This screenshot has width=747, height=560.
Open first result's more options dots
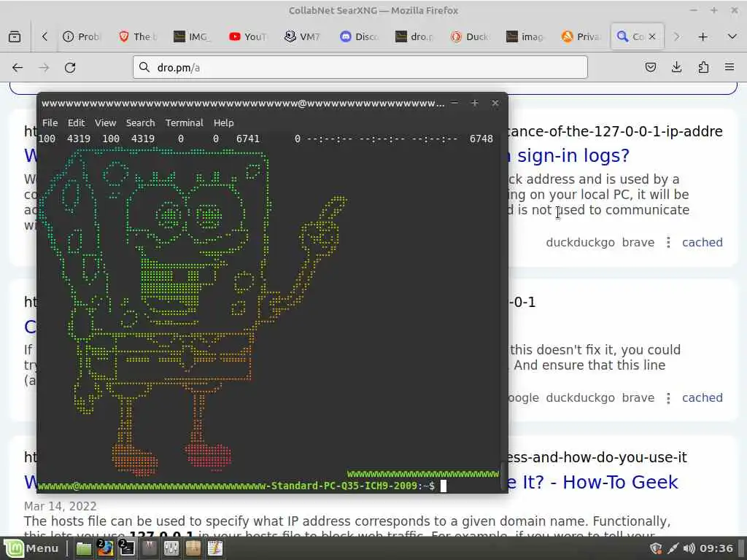pyautogui.click(x=668, y=242)
